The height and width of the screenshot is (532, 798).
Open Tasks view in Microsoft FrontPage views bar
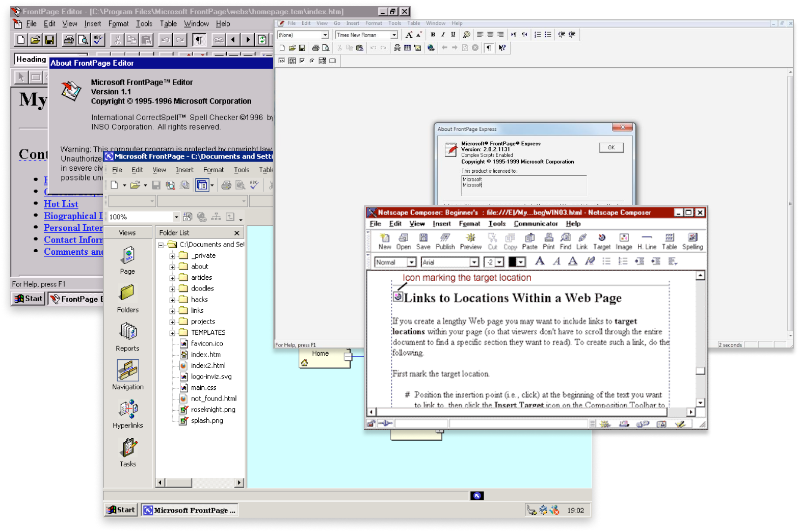click(128, 453)
